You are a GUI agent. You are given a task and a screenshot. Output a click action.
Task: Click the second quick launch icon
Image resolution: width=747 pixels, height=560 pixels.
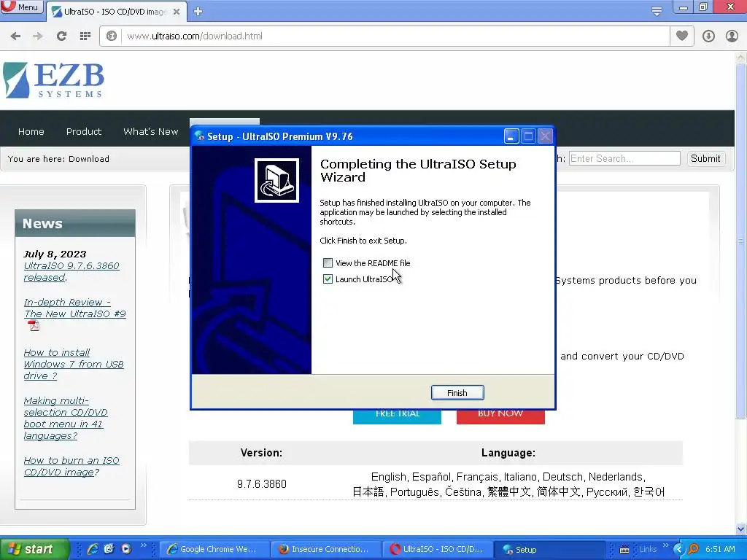pos(109,549)
